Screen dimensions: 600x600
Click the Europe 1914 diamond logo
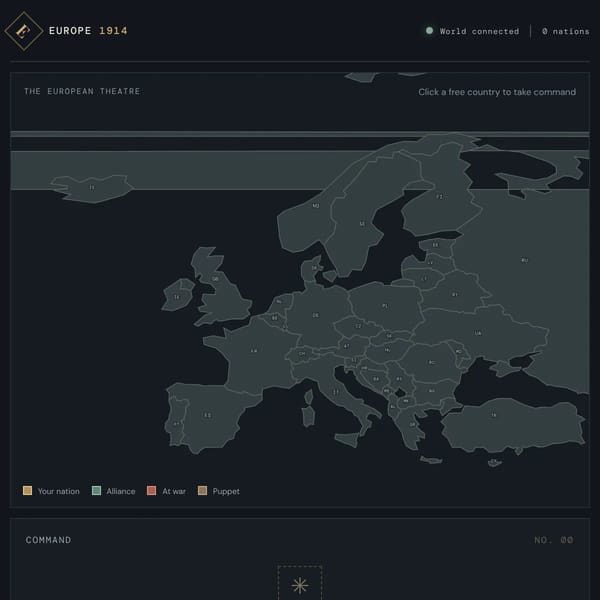coord(24,31)
